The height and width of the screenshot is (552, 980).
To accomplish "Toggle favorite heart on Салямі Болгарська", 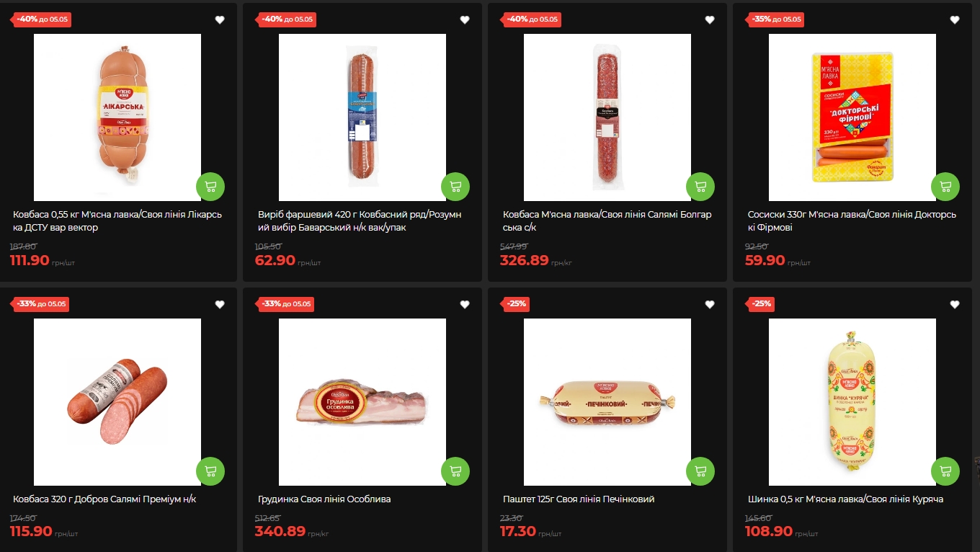I will pyautogui.click(x=710, y=19).
